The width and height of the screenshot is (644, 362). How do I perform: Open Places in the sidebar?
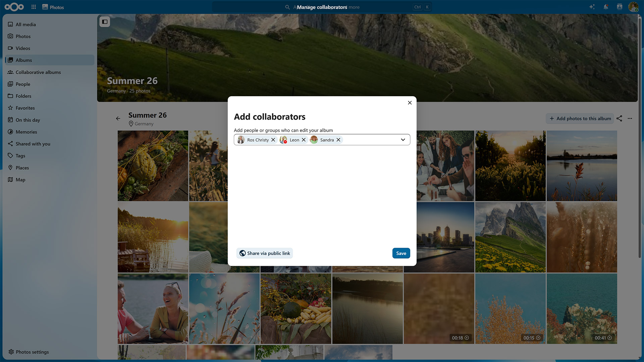50,168
